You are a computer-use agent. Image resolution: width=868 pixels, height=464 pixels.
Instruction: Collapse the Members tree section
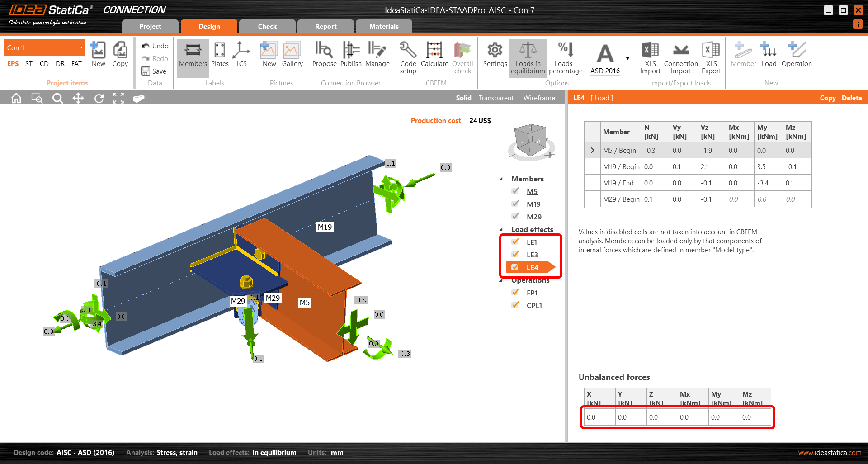(501, 179)
